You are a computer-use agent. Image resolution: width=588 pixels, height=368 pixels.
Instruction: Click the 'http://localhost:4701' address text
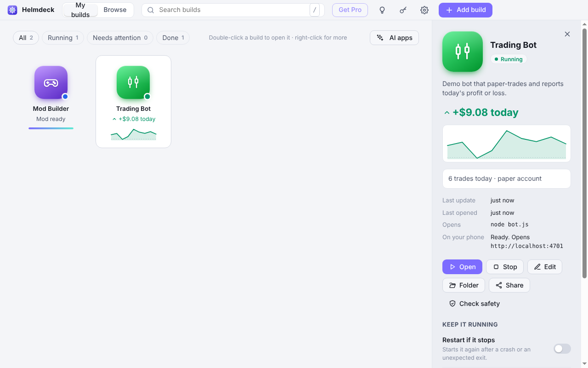[x=527, y=246]
